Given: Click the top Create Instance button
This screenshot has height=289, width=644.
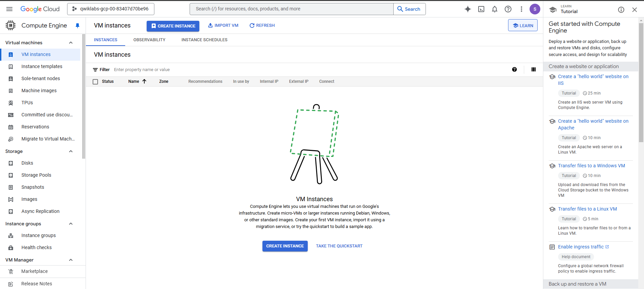Looking at the screenshot, I should click(173, 26).
